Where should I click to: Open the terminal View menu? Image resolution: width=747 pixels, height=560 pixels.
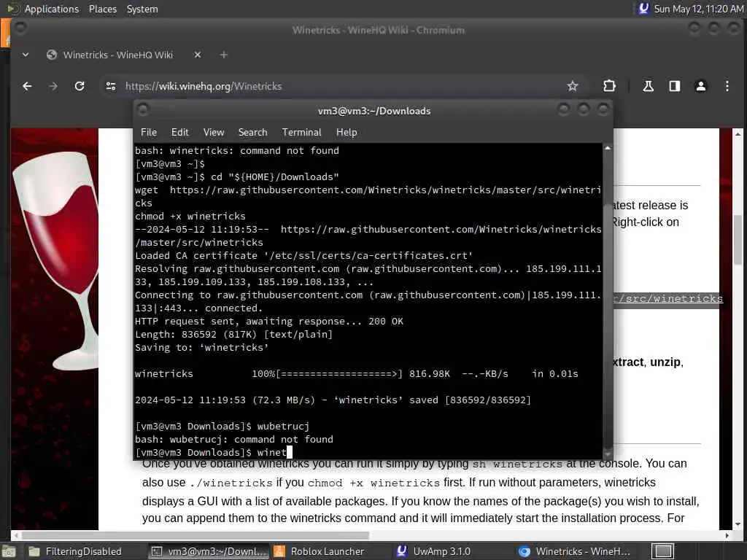coord(214,133)
